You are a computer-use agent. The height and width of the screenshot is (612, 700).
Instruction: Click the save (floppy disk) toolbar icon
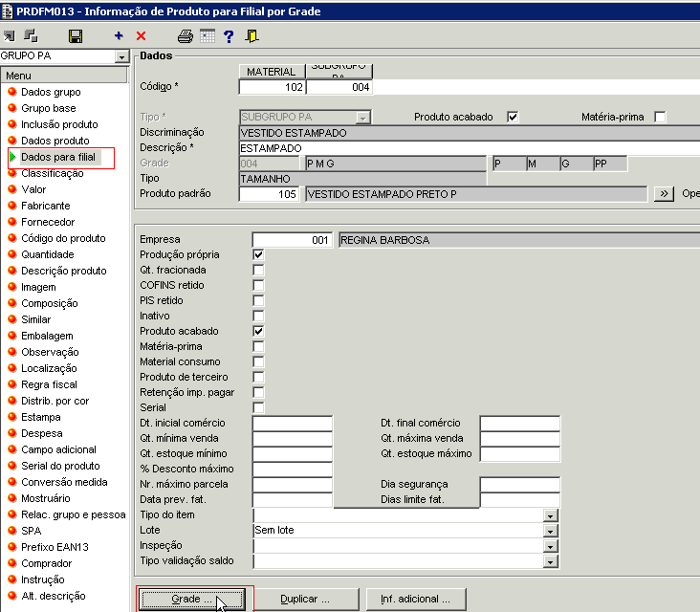tap(76, 36)
